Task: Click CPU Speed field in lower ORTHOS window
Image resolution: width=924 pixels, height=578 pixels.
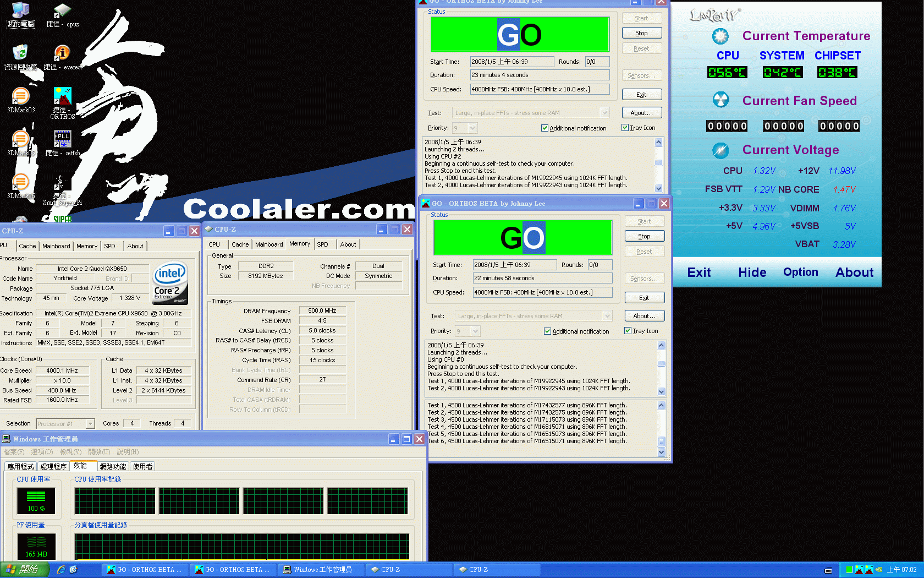Action: pyautogui.click(x=543, y=292)
